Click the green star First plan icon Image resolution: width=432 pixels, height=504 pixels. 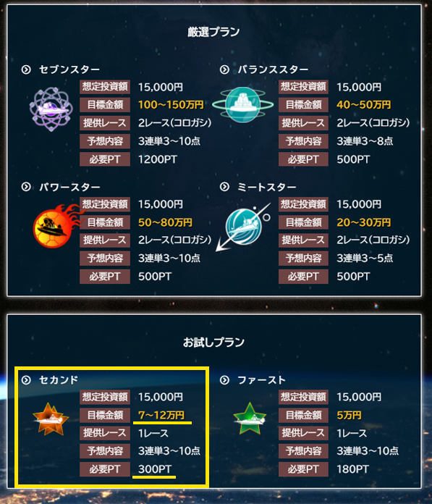(250, 419)
